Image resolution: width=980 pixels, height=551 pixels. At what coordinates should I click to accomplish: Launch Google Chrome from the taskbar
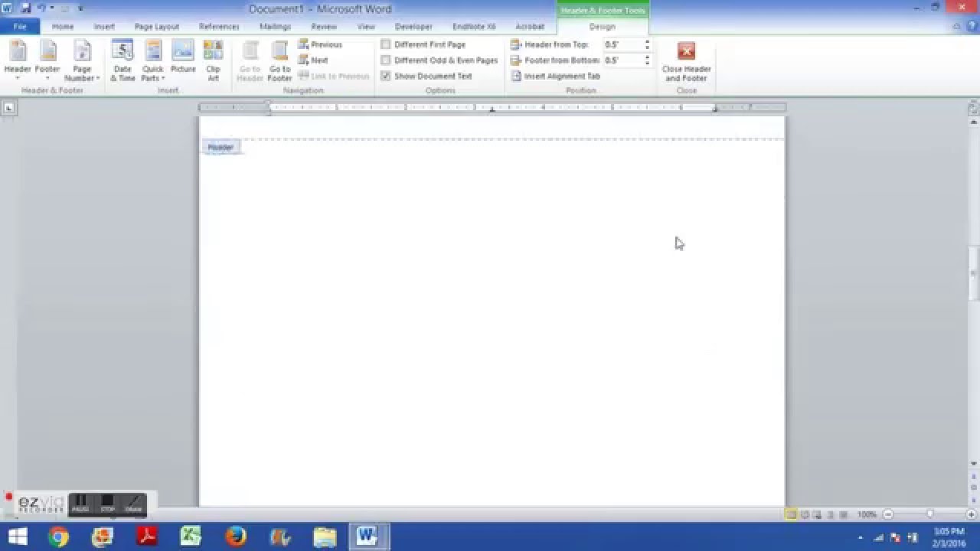coord(58,536)
